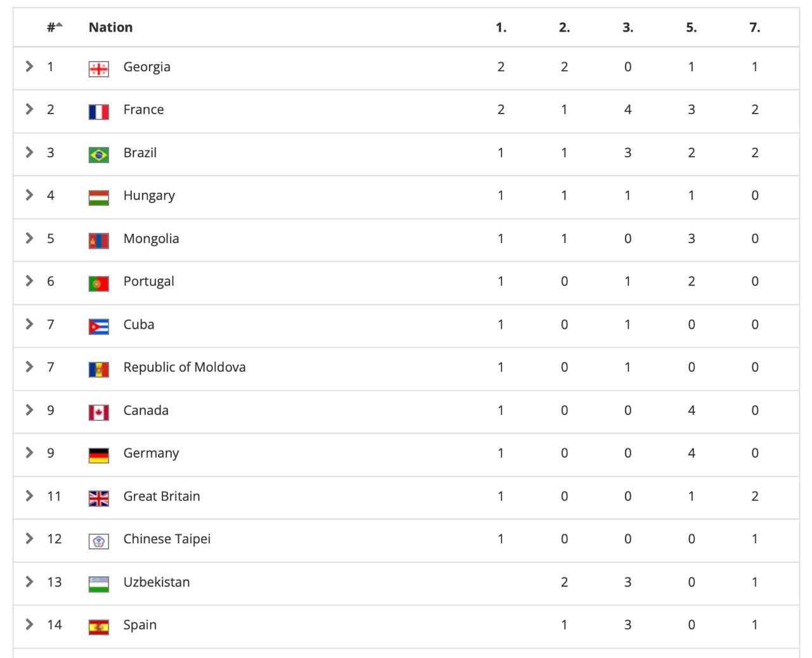Sort by 3rd place column header

click(x=628, y=27)
